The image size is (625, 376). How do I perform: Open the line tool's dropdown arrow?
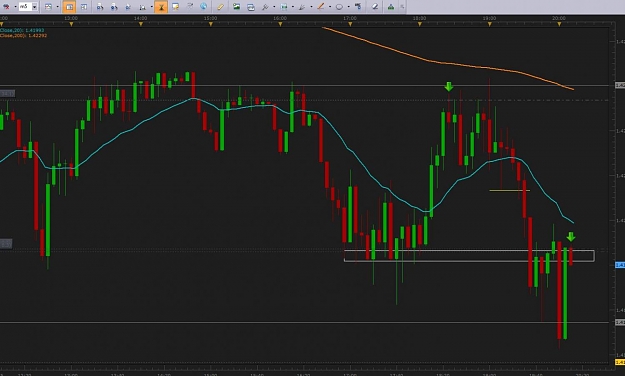(330, 7)
